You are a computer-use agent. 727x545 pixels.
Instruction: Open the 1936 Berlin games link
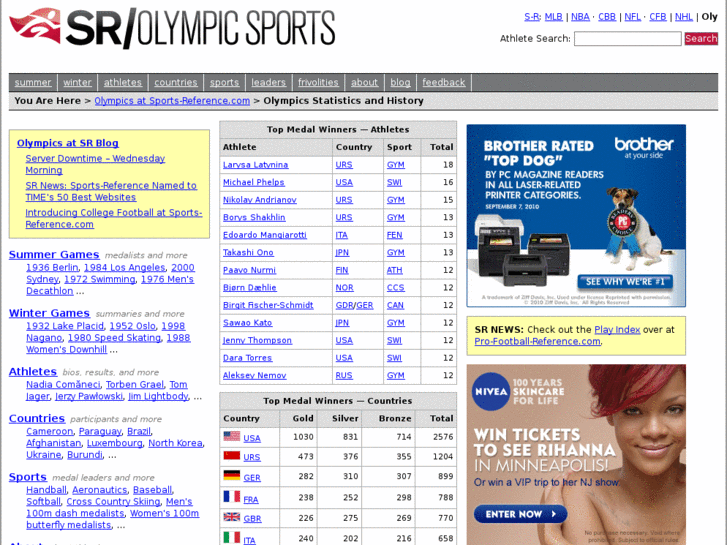(52, 268)
